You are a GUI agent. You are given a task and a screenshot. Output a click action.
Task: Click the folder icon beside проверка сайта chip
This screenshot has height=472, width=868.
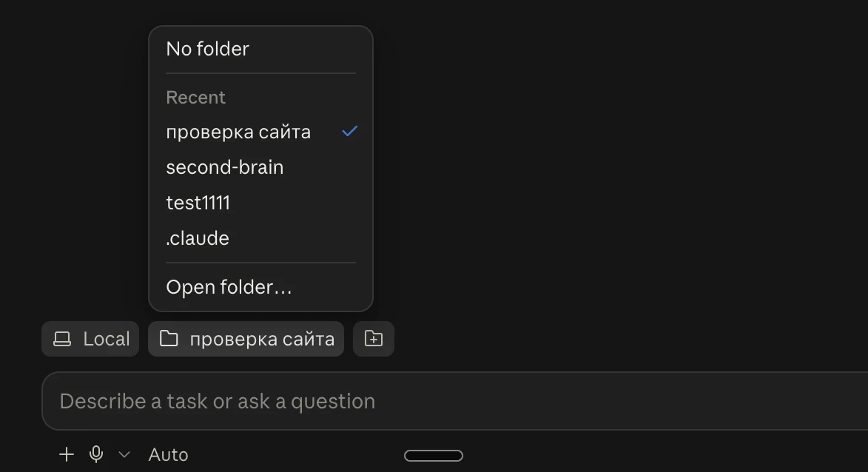tap(169, 338)
